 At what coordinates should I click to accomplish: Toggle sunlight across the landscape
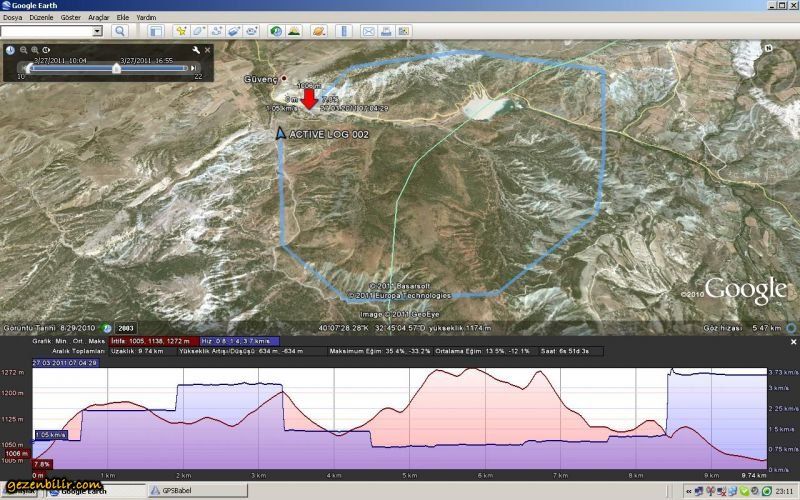tap(293, 31)
